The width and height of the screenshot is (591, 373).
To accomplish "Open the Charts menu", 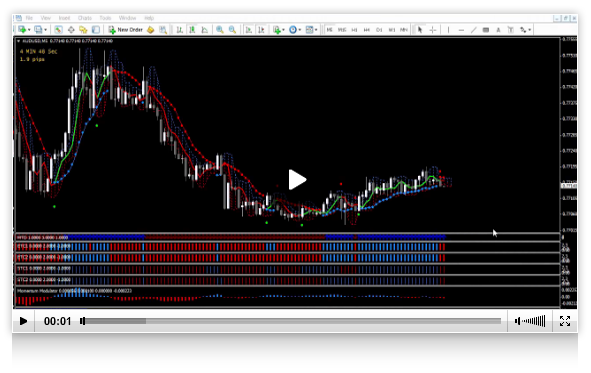I will point(85,18).
